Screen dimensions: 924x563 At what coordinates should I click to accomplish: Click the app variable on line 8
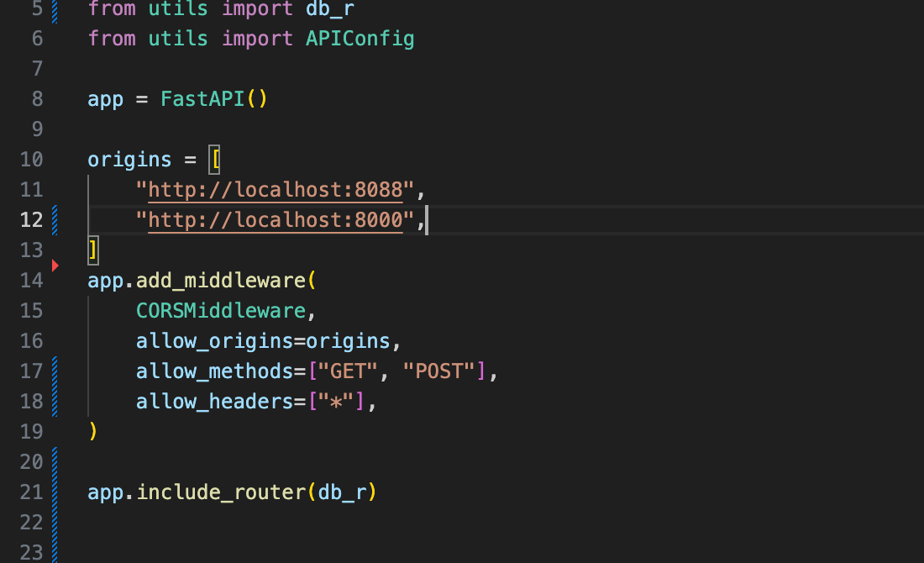click(x=106, y=99)
